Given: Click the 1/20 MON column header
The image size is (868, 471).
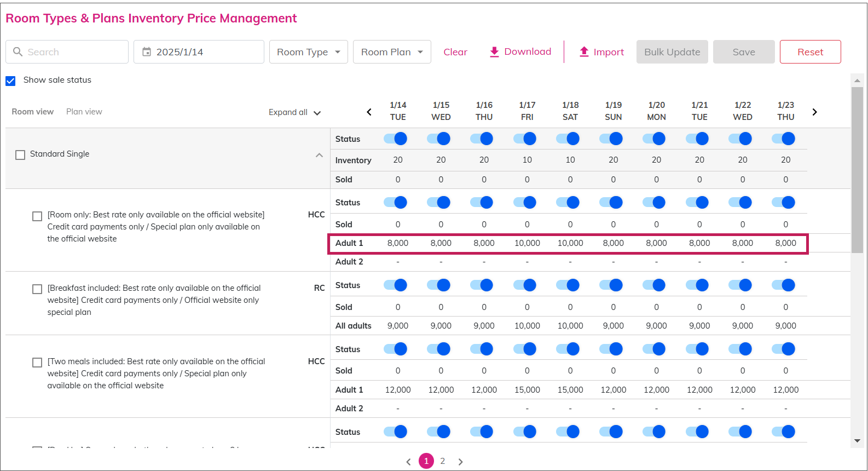Looking at the screenshot, I should tap(657, 111).
